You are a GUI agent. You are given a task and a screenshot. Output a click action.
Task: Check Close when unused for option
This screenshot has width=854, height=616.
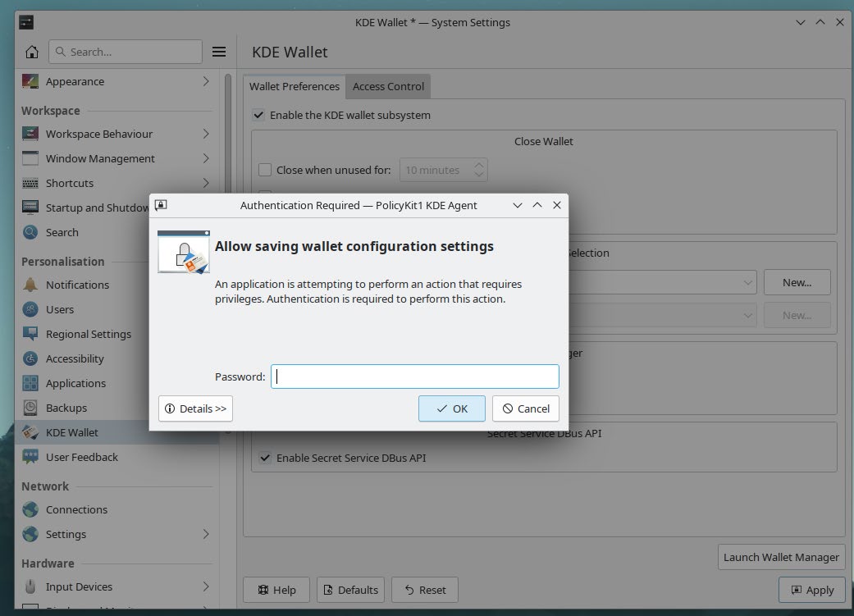click(265, 170)
